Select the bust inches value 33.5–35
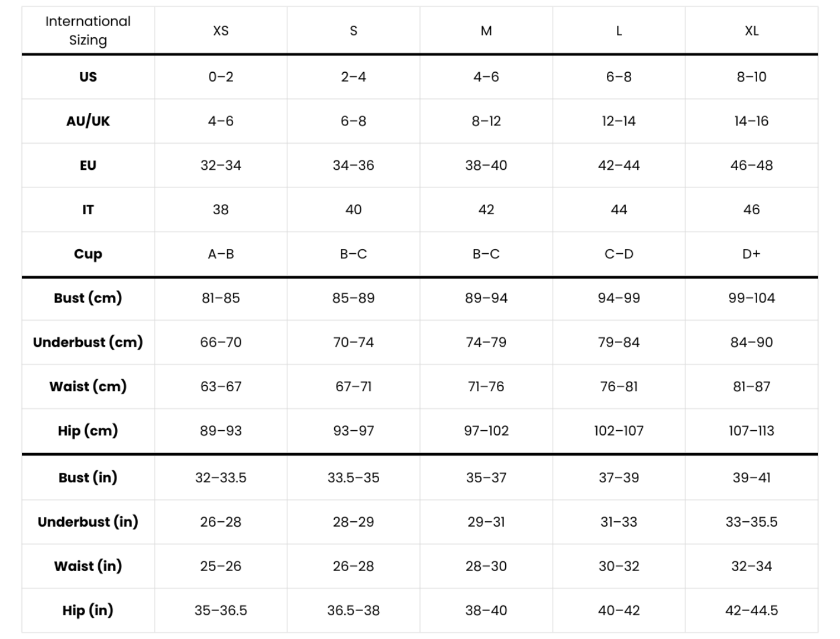The width and height of the screenshot is (840, 639). (353, 477)
